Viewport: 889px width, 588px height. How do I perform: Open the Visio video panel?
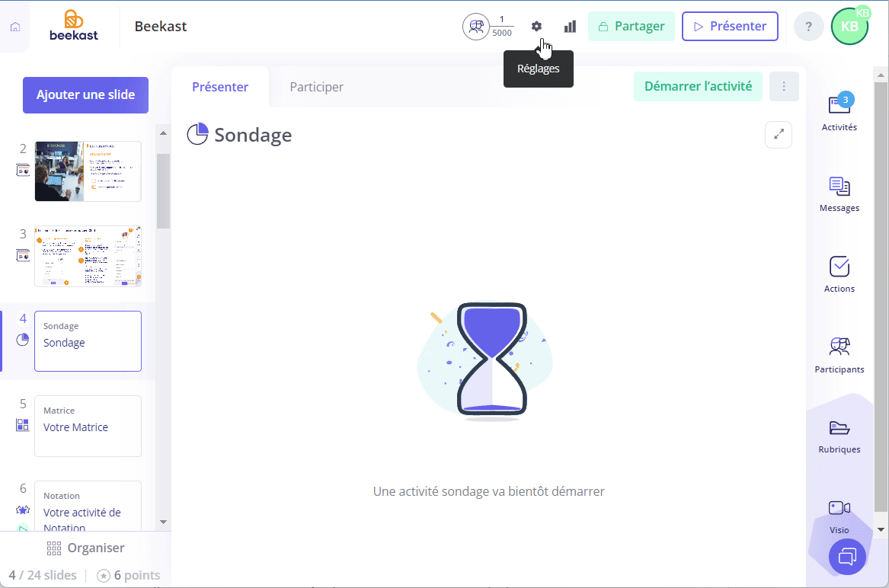(839, 516)
